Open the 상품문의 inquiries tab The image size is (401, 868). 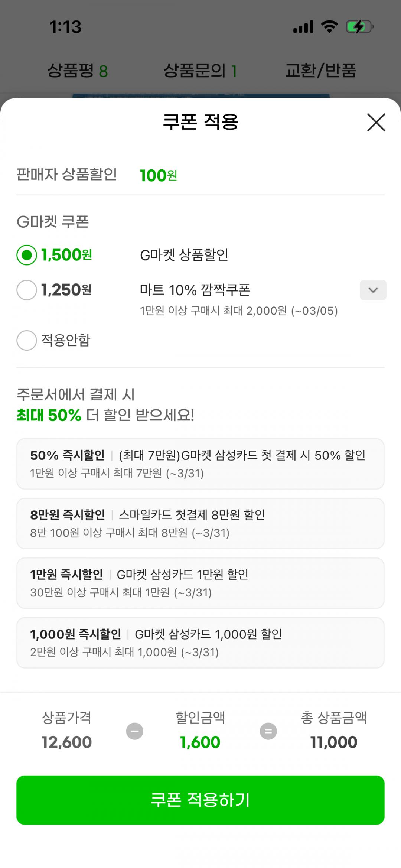[x=200, y=70]
